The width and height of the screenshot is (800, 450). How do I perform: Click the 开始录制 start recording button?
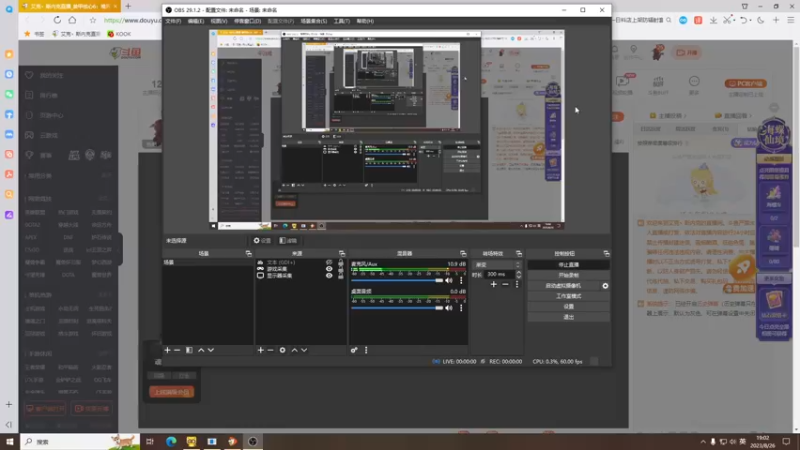tap(568, 275)
